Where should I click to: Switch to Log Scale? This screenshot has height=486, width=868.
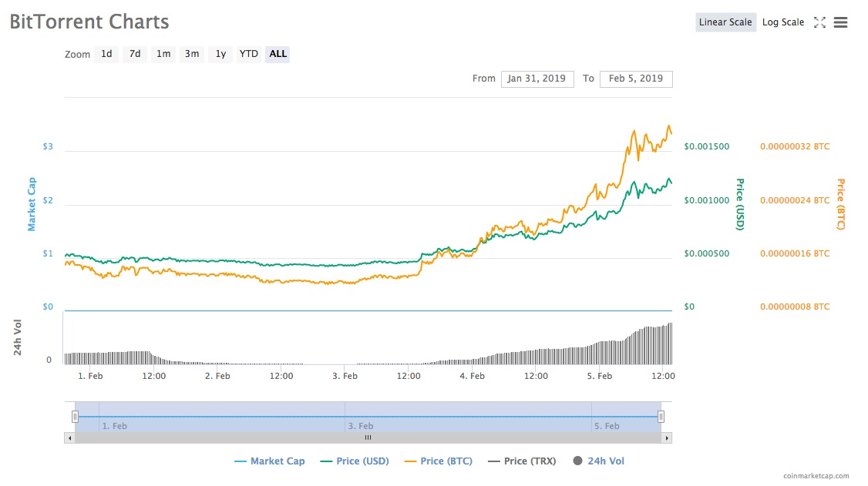pyautogui.click(x=782, y=22)
